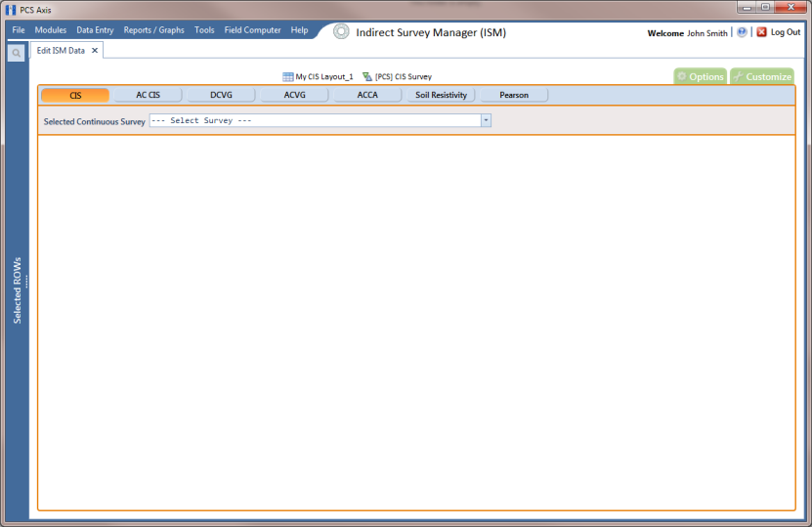Open the Reports / Graphs menu
This screenshot has height=527, width=812.
tap(153, 30)
